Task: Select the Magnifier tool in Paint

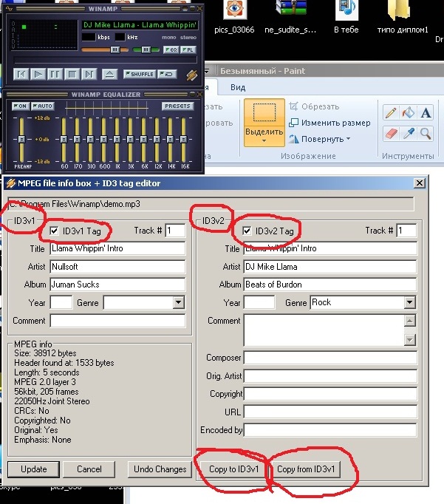Action: pos(426,134)
